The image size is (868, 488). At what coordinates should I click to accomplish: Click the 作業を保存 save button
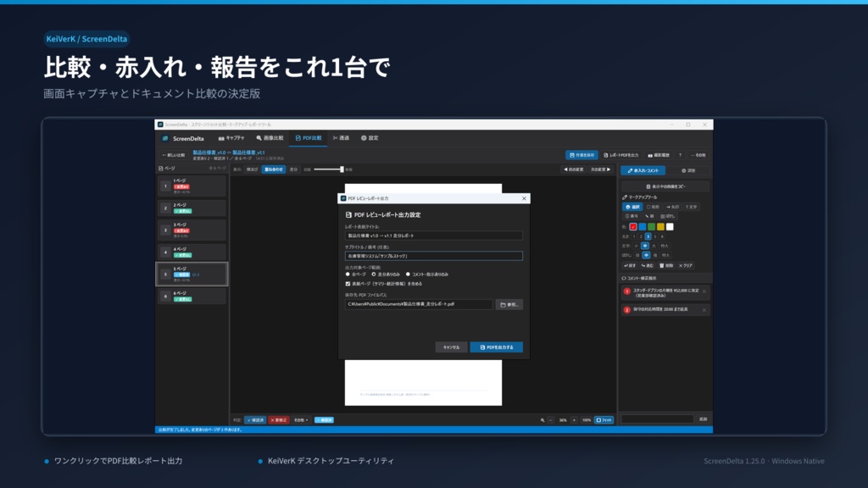(581, 156)
